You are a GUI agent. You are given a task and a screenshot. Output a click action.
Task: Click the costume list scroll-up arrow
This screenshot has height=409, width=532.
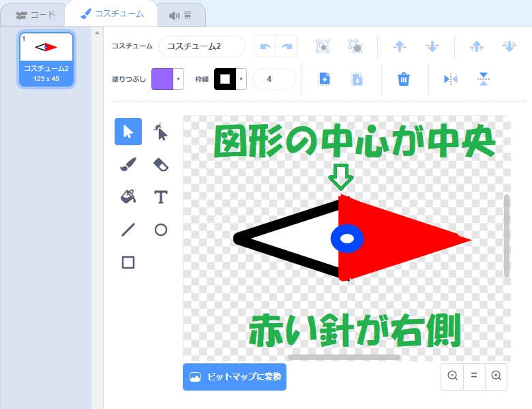(x=97, y=33)
